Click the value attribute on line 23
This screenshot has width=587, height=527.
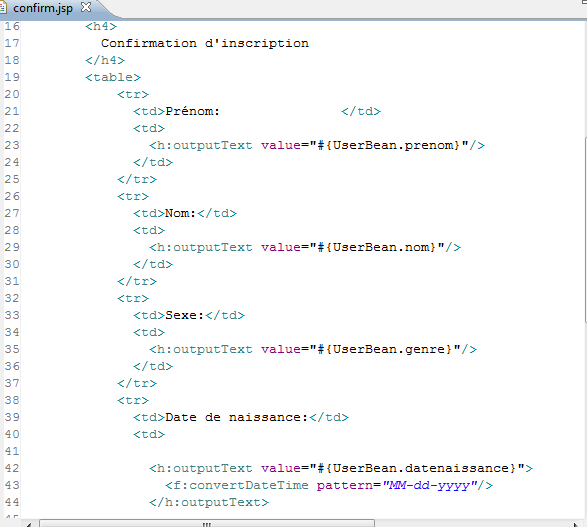point(281,145)
